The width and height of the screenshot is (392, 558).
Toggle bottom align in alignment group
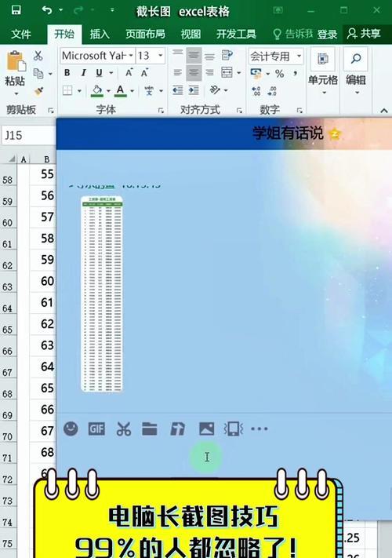click(x=209, y=56)
